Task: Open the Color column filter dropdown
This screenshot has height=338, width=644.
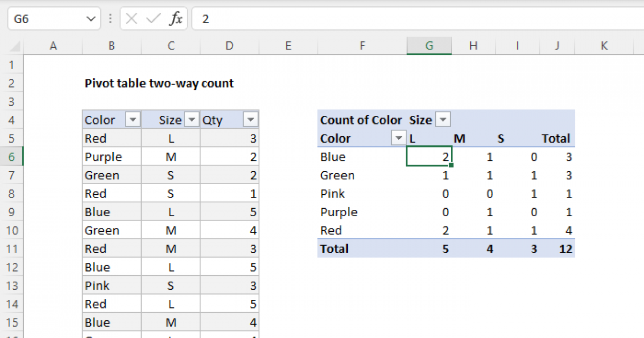Action: click(133, 120)
